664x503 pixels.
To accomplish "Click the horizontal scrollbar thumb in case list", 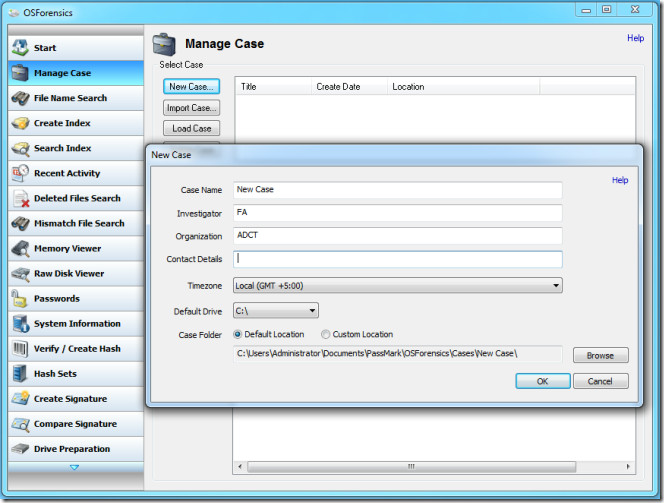I will (411, 467).
